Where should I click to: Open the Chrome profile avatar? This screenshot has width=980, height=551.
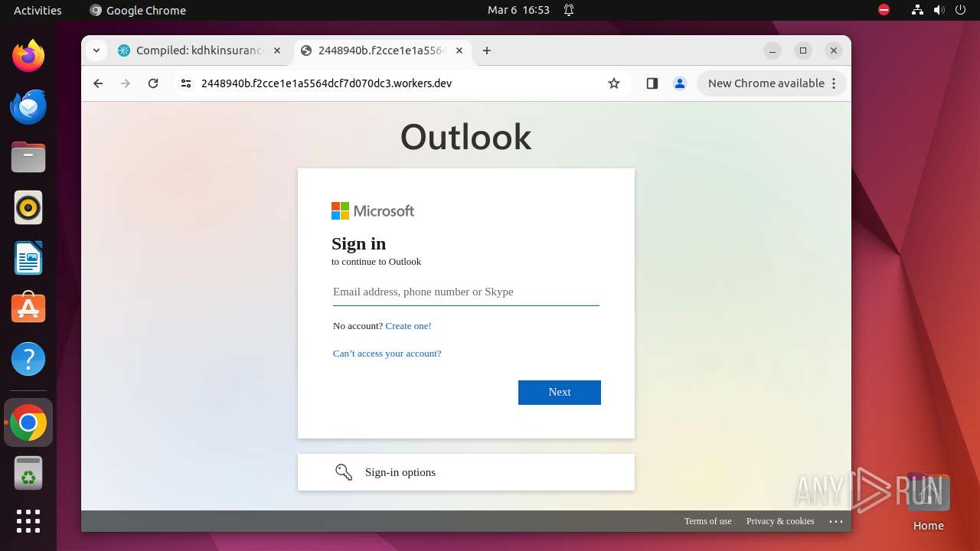[x=679, y=83]
